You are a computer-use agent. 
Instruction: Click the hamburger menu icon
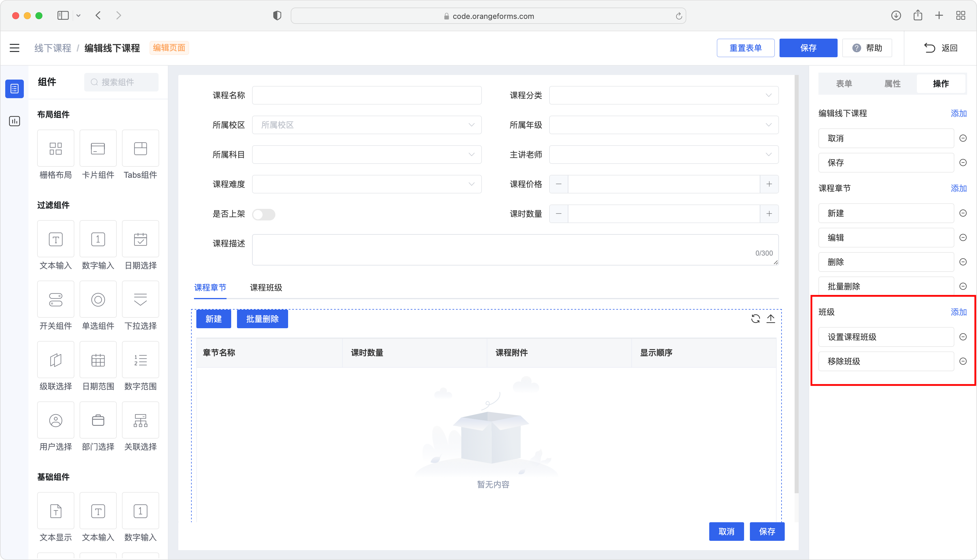click(15, 48)
